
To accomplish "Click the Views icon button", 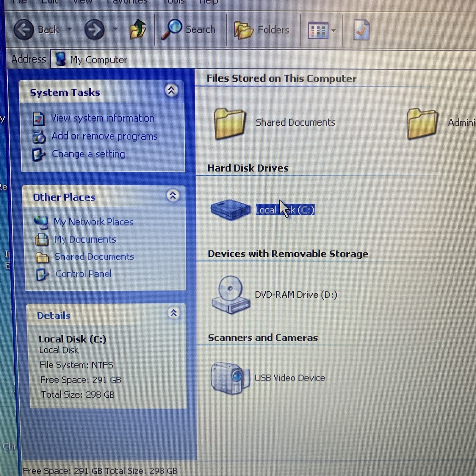I will (x=318, y=30).
